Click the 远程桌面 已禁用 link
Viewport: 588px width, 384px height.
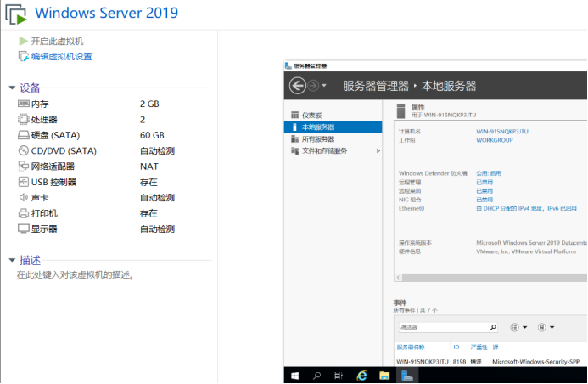point(484,191)
